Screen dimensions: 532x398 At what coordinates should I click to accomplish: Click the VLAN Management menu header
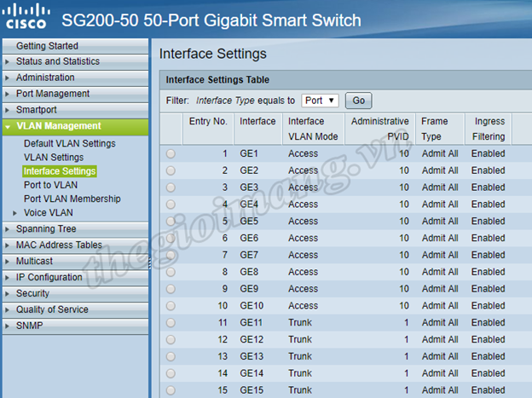pyautogui.click(x=75, y=126)
